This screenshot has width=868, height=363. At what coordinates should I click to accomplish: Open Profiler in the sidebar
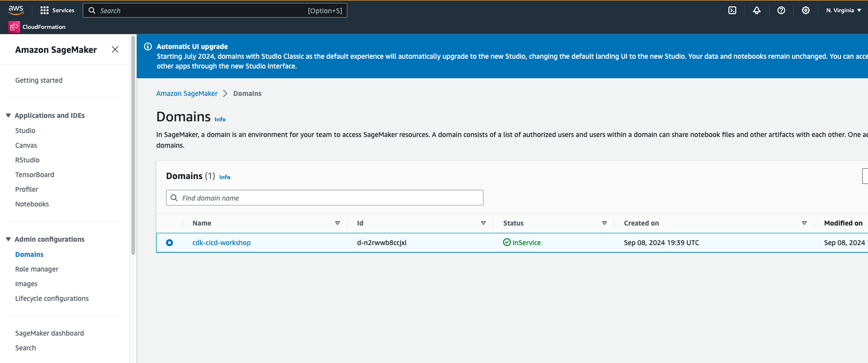tap(26, 189)
